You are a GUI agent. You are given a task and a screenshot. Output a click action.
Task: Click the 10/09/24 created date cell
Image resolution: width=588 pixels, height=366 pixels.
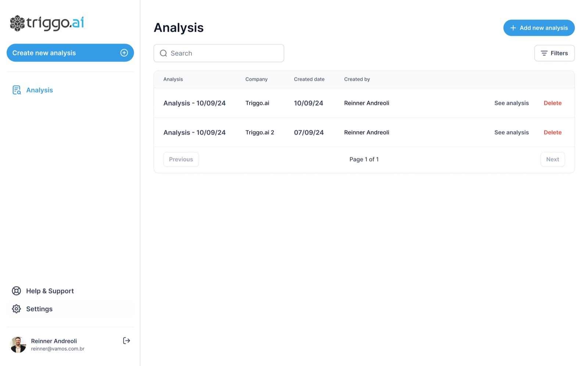(308, 103)
